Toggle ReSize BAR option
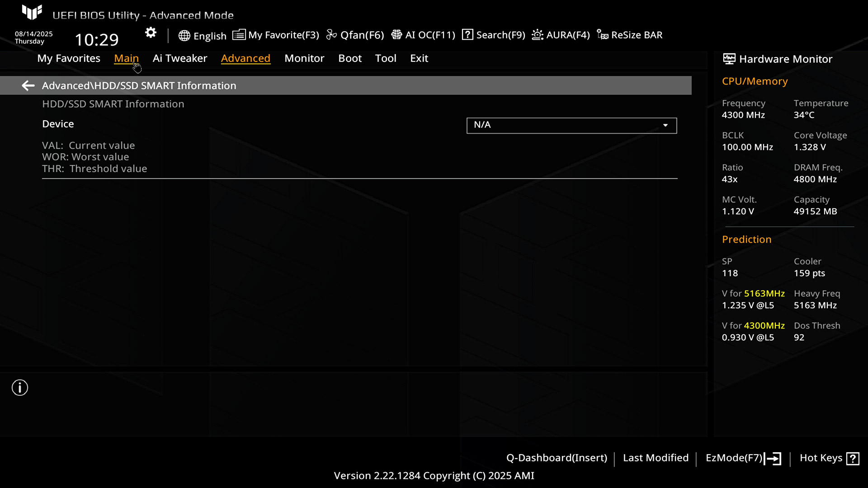The width and height of the screenshot is (868, 488). point(629,35)
